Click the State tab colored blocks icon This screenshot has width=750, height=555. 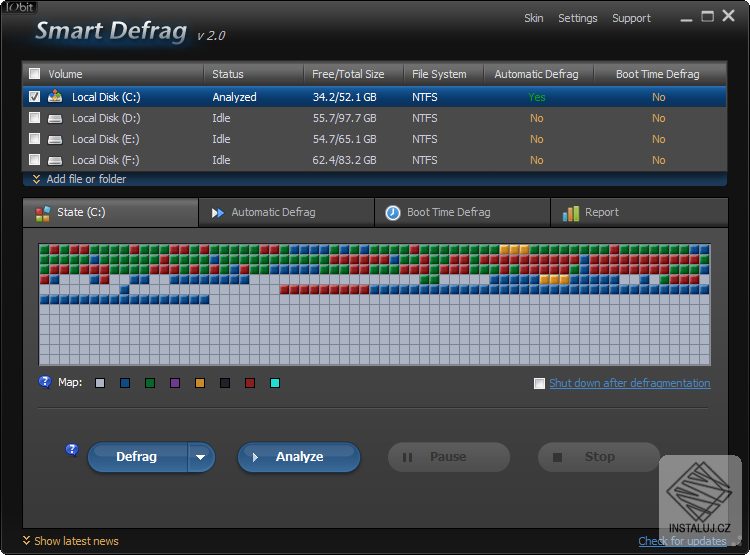43,213
